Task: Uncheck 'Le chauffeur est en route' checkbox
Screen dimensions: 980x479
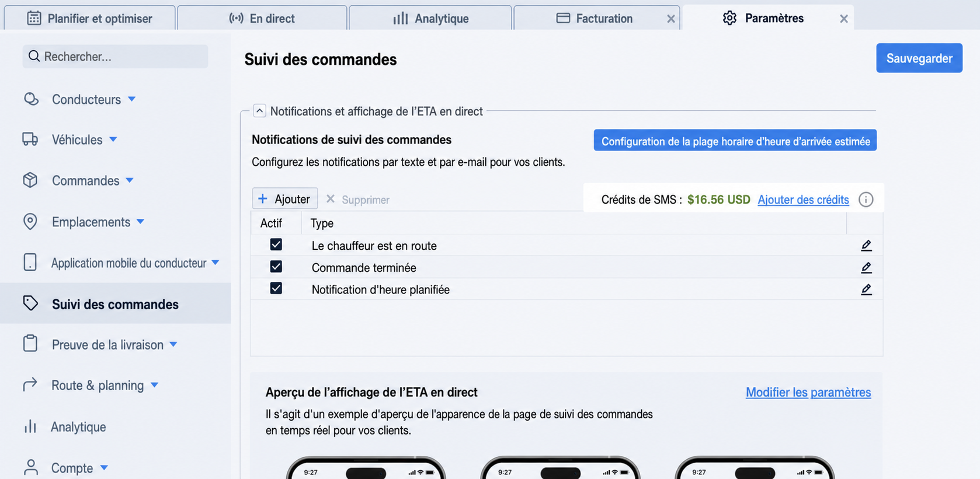Action: (x=276, y=244)
